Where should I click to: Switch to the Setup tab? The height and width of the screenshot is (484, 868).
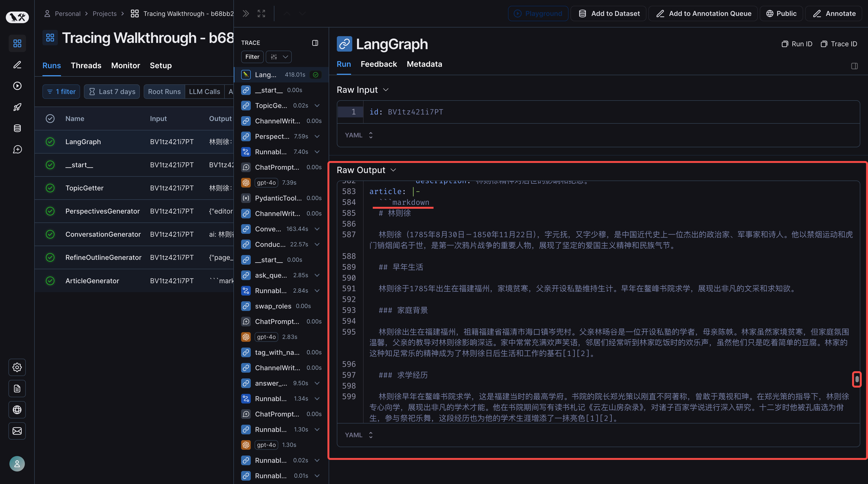pos(161,66)
